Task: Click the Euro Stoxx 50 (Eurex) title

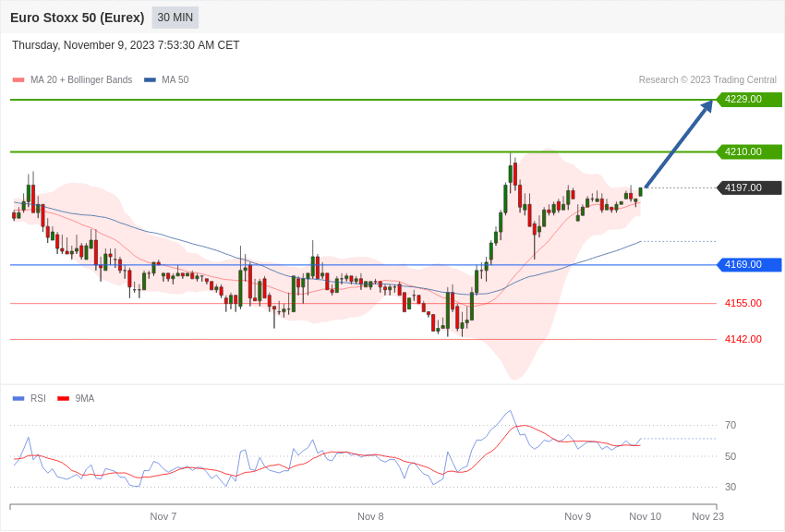Action: (77, 18)
